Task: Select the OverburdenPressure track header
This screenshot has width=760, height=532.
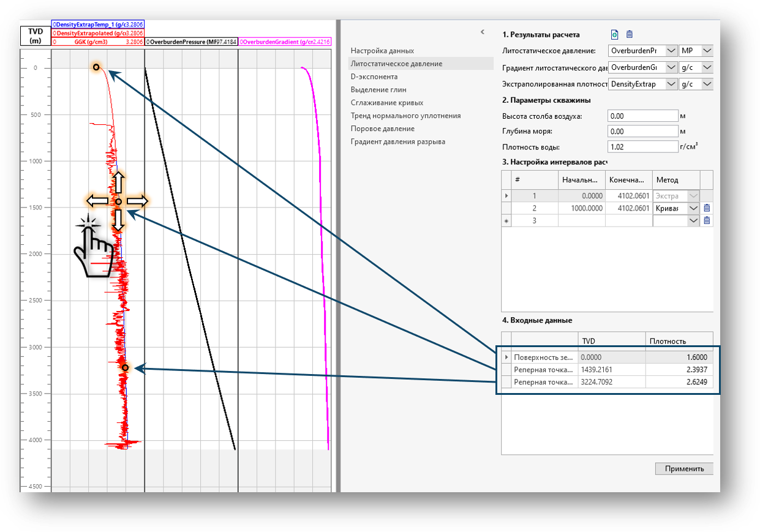Action: click(191, 42)
